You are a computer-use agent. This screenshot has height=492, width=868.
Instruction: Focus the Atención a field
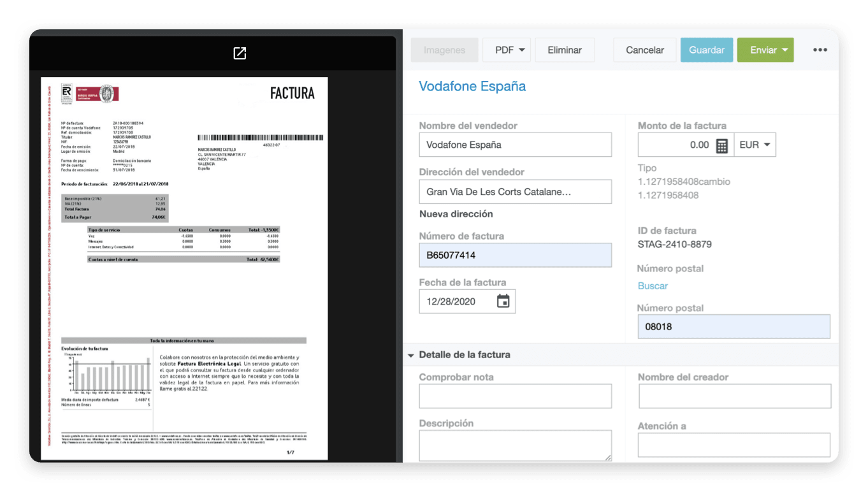tap(734, 445)
